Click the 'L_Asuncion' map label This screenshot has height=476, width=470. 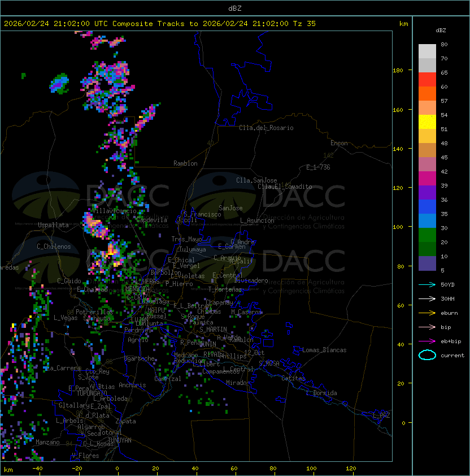point(257,220)
